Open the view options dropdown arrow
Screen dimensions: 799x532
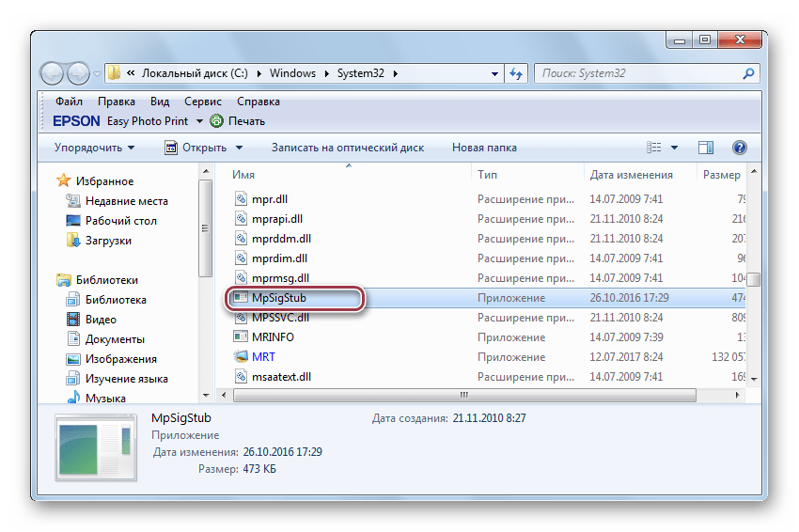(674, 148)
